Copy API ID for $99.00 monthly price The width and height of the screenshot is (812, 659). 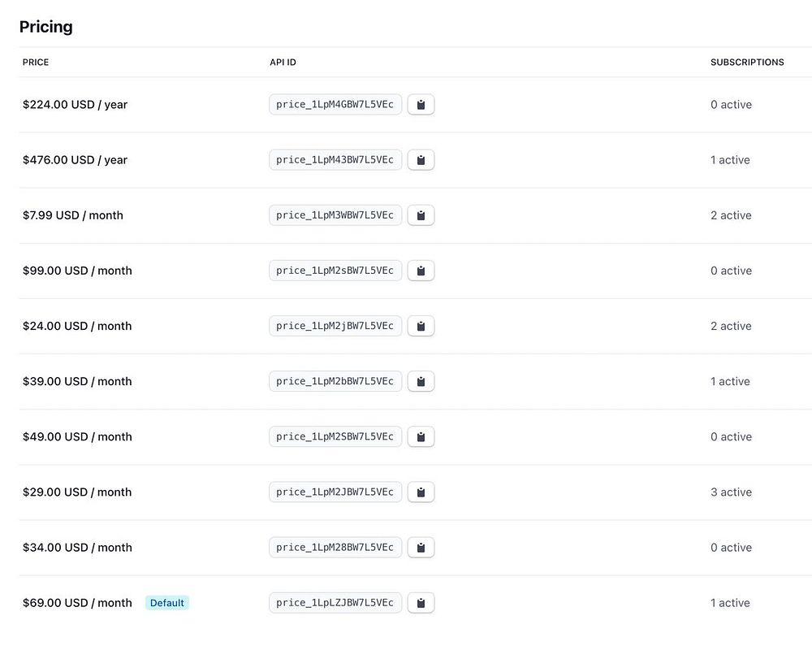[421, 271]
